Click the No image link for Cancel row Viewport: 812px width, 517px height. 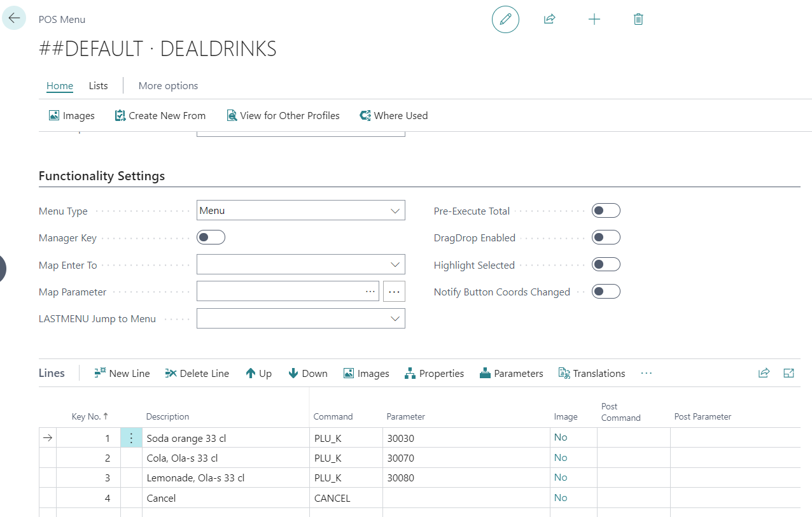tap(560, 498)
